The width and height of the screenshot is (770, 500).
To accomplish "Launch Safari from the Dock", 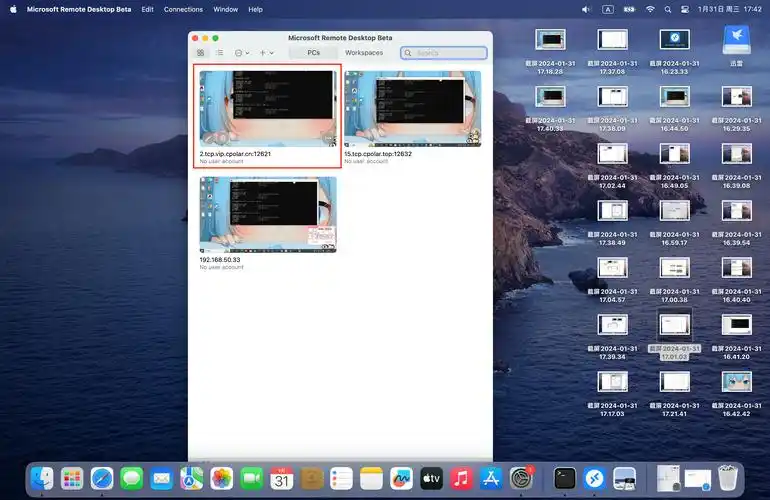I will point(102,478).
